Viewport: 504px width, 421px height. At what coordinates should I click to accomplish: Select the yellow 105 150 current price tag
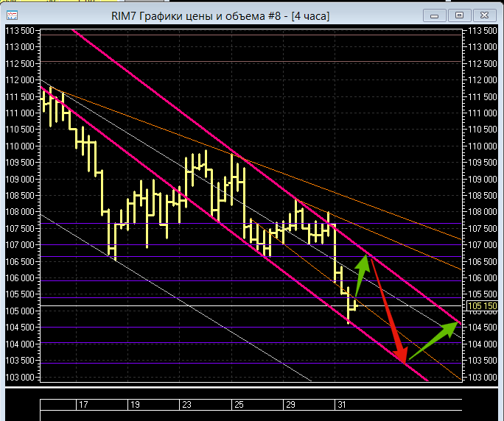[x=482, y=305]
